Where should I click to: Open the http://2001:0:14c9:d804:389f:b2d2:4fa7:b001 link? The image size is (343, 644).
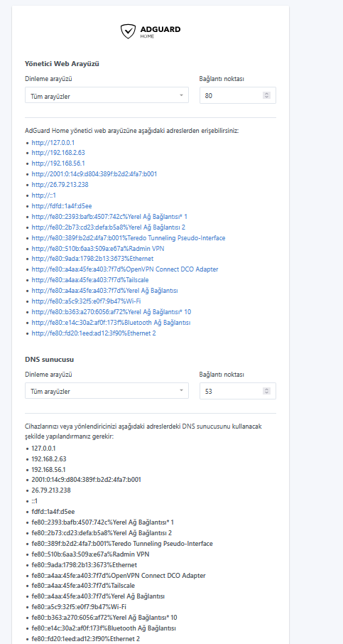click(94, 174)
